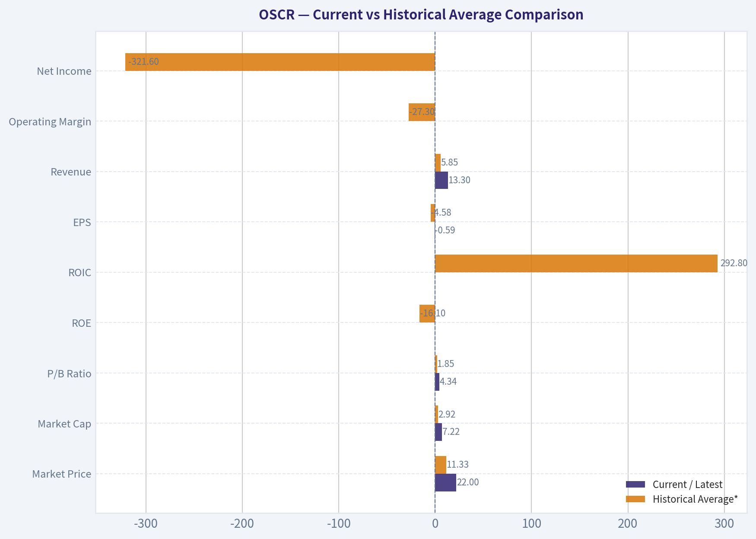Click the x-axis tick label '-300'
This screenshot has height=539, width=756.
pos(146,523)
